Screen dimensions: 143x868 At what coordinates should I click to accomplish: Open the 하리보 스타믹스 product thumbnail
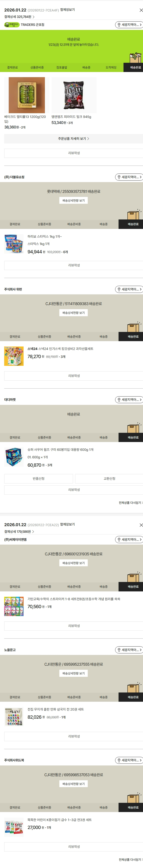tap(14, 244)
